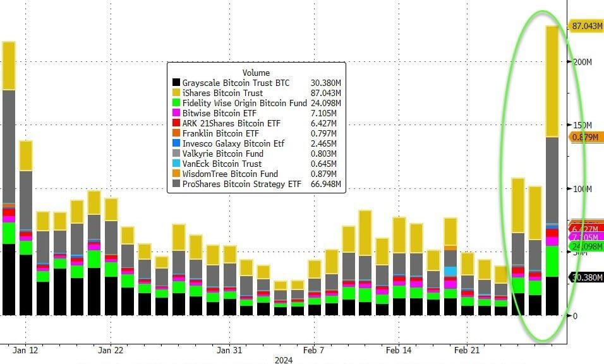Screen dimensions: 604x364
Task: Click the light gray Valkyrie legend swatch
Action: pyautogui.click(x=176, y=154)
